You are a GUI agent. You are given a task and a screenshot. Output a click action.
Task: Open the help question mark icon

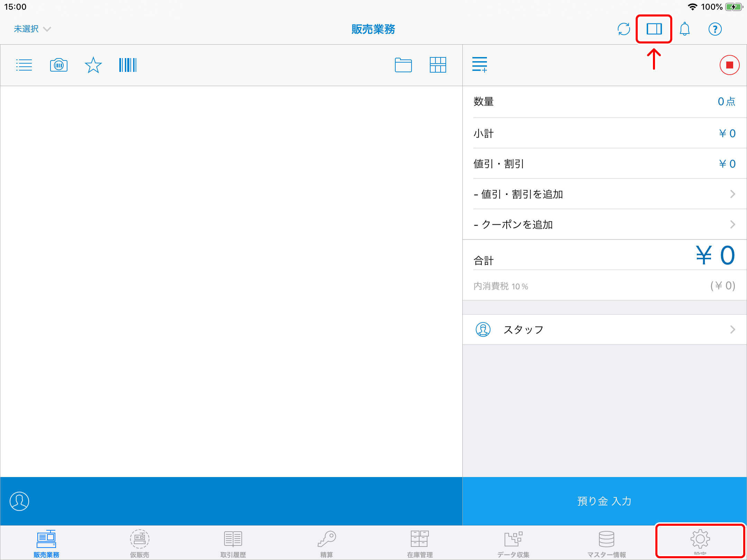(715, 29)
